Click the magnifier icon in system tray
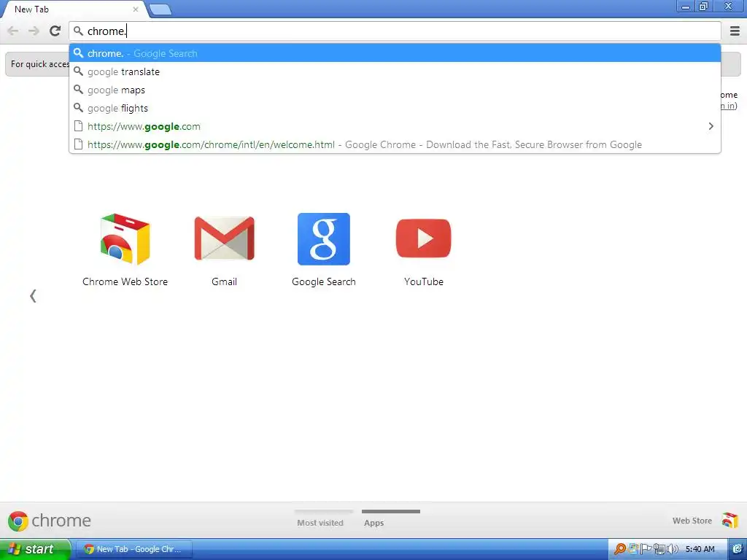 (x=619, y=549)
